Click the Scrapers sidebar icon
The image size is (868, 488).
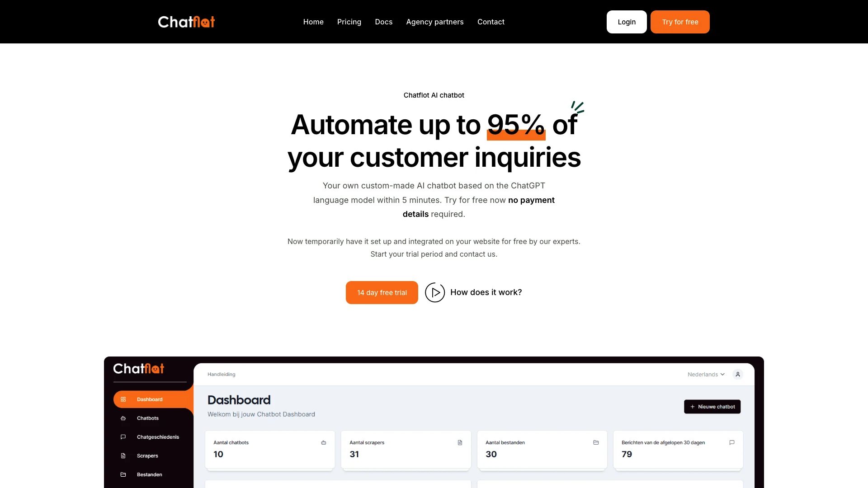123,455
